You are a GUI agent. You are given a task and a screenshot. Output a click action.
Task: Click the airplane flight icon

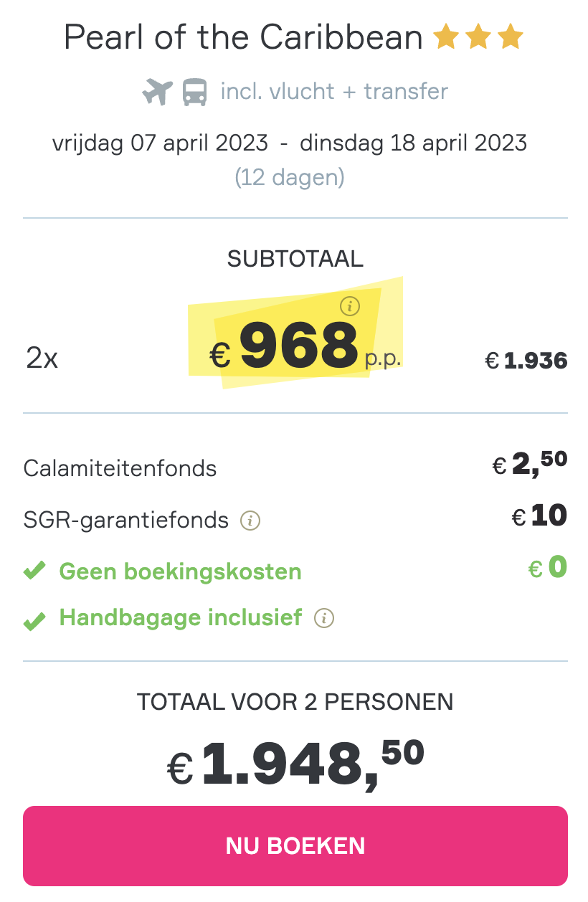[158, 92]
